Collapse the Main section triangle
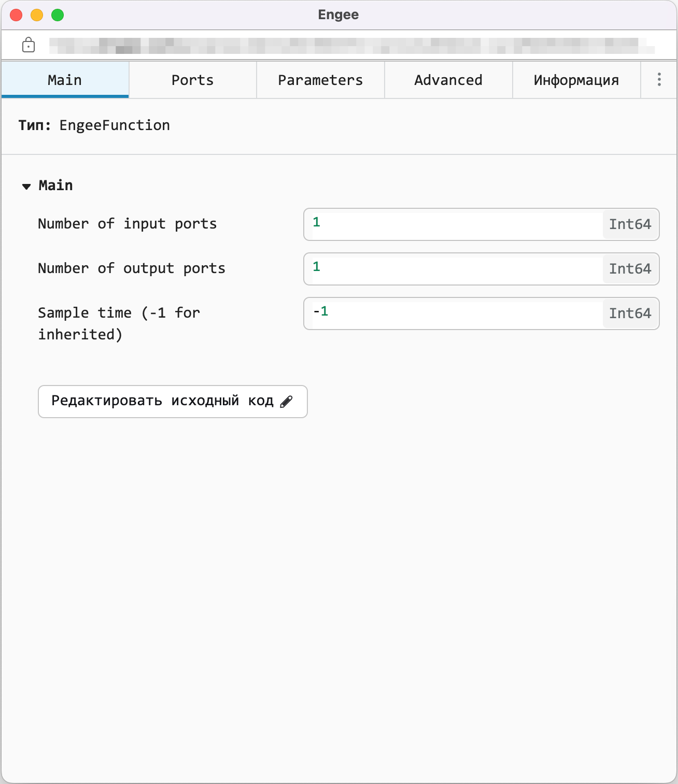 [26, 186]
